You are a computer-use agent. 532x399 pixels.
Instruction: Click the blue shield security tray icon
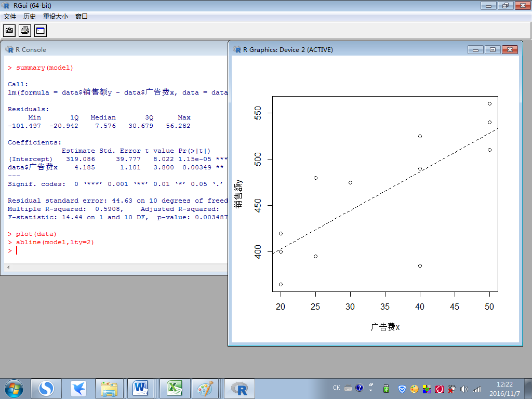[x=402, y=389]
